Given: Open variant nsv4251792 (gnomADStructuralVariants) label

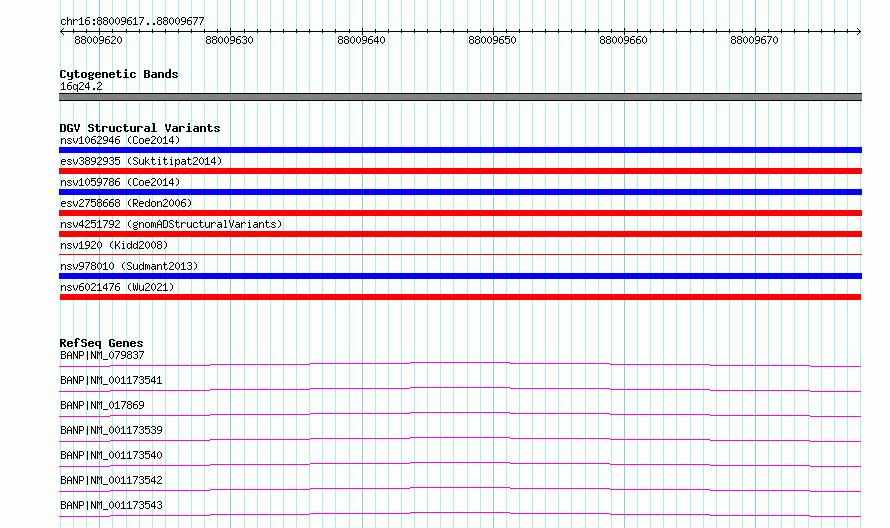Looking at the screenshot, I should [171, 224].
